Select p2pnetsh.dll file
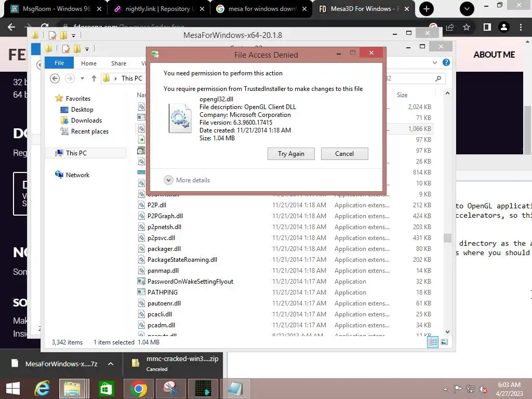 [x=164, y=227]
